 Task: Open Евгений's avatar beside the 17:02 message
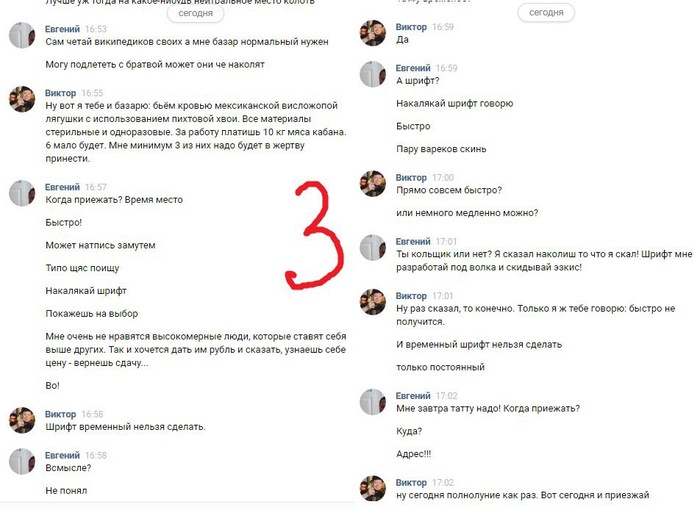point(373,402)
